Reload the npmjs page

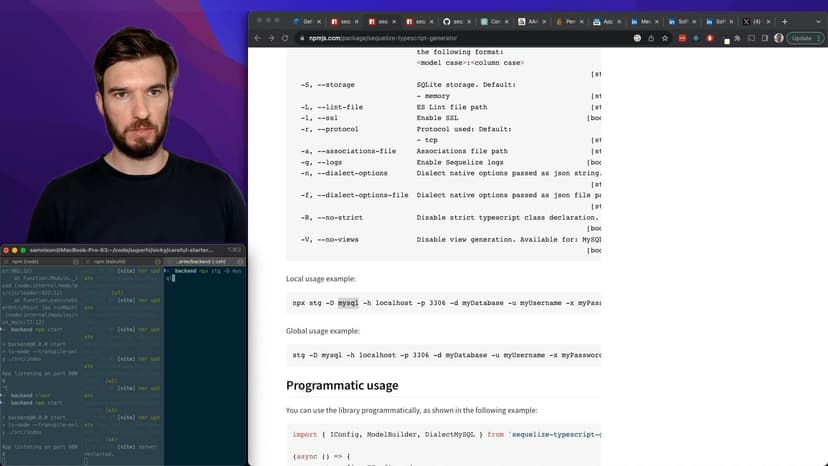[x=285, y=38]
